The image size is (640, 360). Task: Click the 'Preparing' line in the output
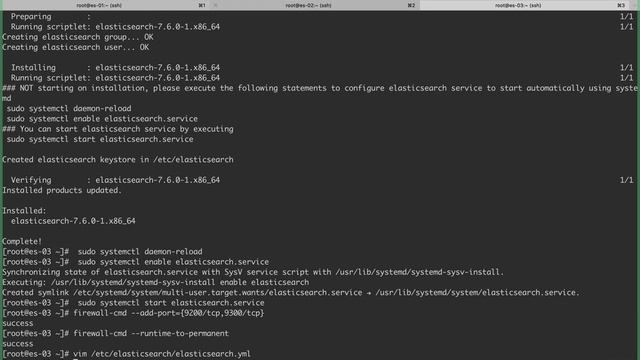[x=51, y=16]
